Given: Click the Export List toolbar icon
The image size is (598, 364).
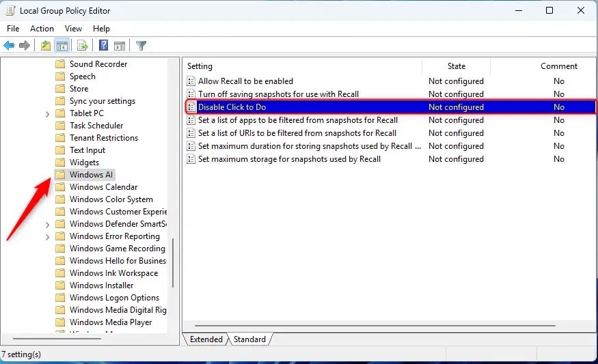Looking at the screenshot, I should (x=83, y=46).
